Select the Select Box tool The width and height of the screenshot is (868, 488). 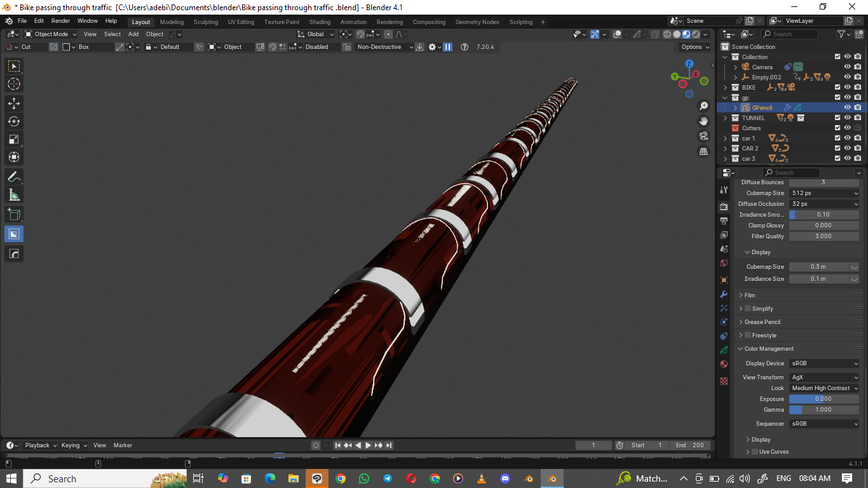point(14,66)
